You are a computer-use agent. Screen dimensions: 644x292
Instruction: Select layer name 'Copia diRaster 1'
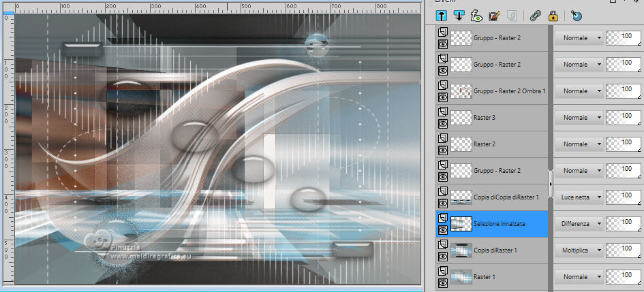click(x=495, y=250)
